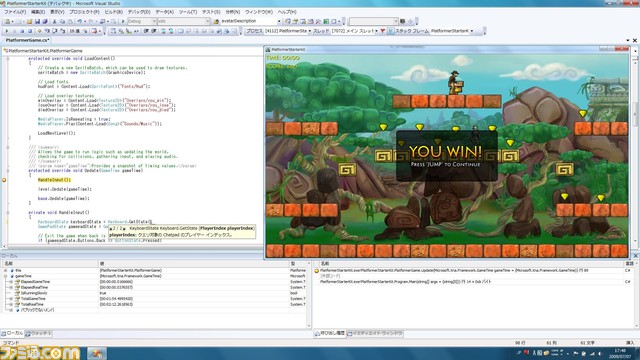Click the Visual Studio taskbar button
This screenshot has width=640, height=360.
97,353
